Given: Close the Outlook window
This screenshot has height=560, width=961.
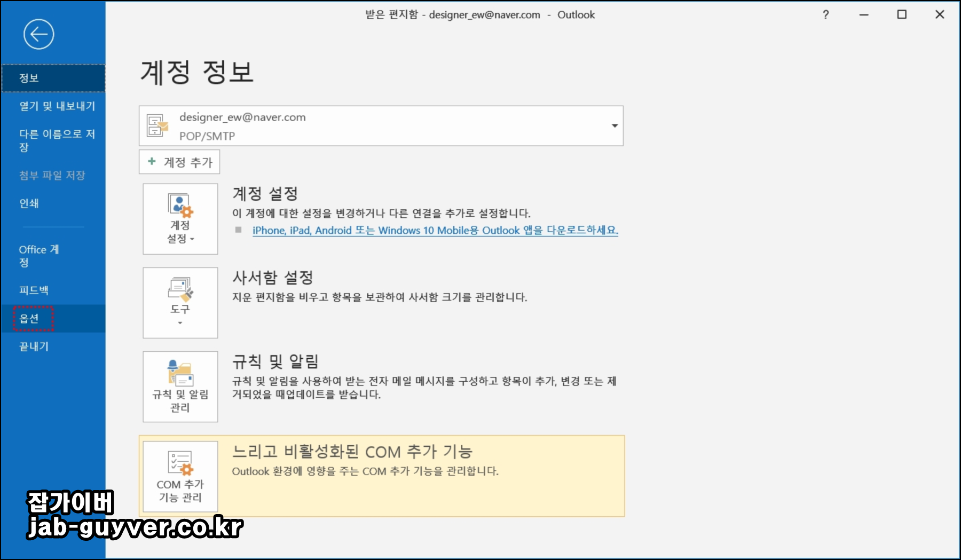Looking at the screenshot, I should (940, 14).
